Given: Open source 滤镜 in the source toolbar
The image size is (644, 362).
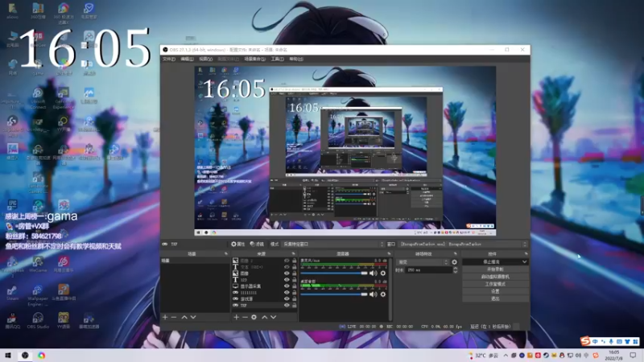Looking at the screenshot, I should 257,245.
